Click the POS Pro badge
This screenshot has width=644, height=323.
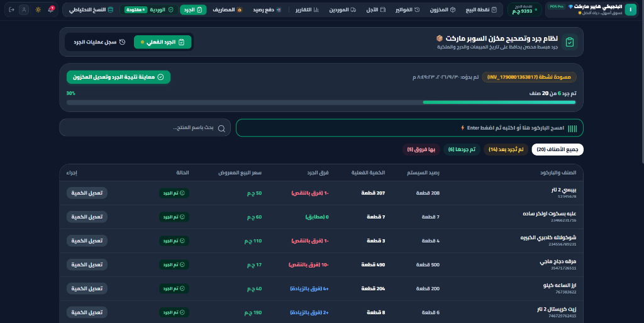(557, 6)
